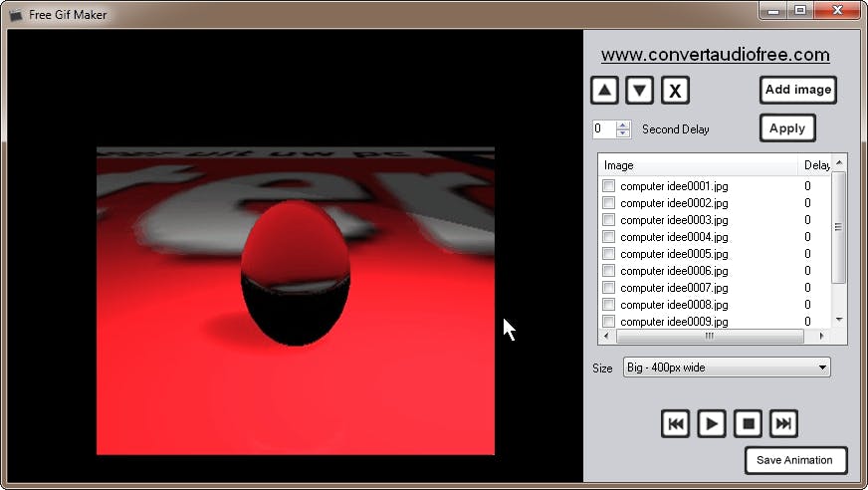Viewport: 868px width, 490px height.
Task: Click the Free Gif Maker title bar icon
Action: (17, 15)
